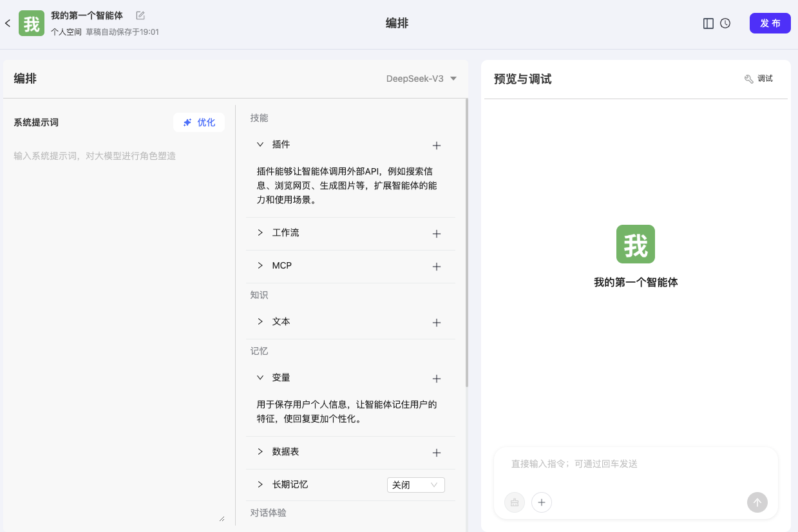Add a variable using the plus icon
The height and width of the screenshot is (532, 798).
pyautogui.click(x=436, y=379)
